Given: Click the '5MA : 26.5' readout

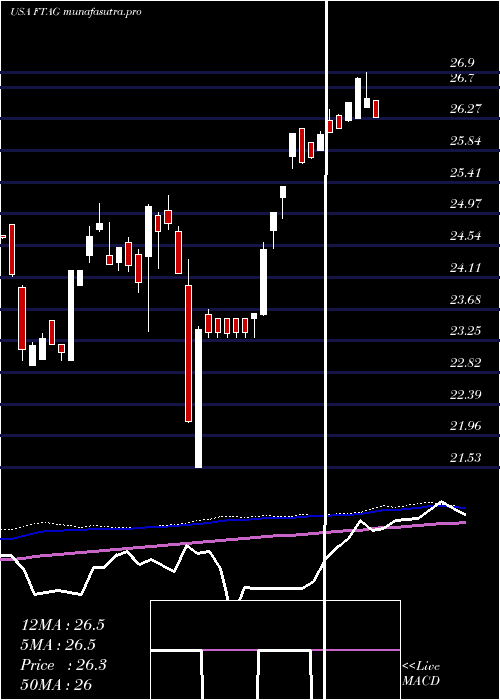Looking at the screenshot, I should [x=59, y=645].
